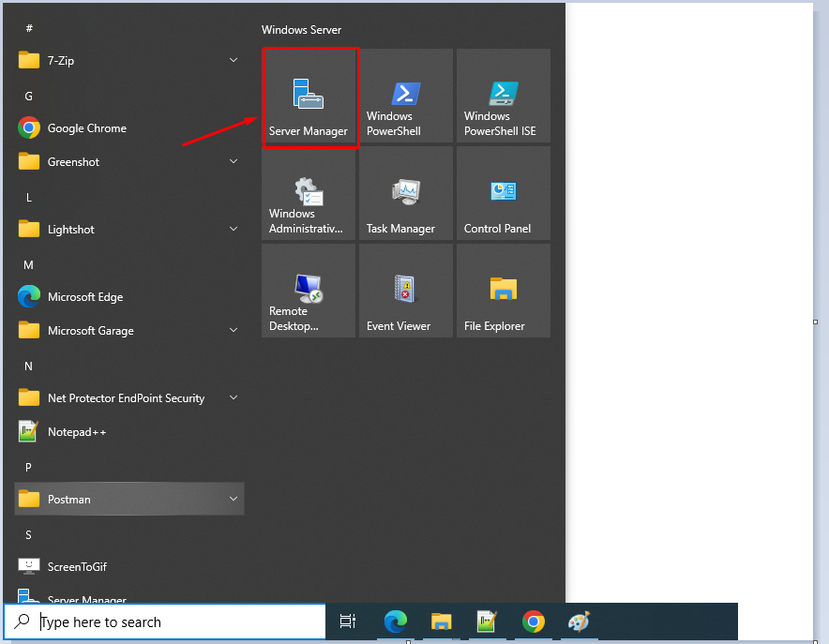
Task: Jump to the letter G section header
Action: (x=29, y=97)
